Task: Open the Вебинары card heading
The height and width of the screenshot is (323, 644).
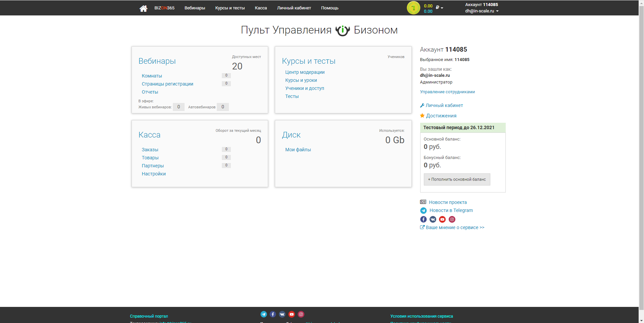Action: pyautogui.click(x=157, y=61)
